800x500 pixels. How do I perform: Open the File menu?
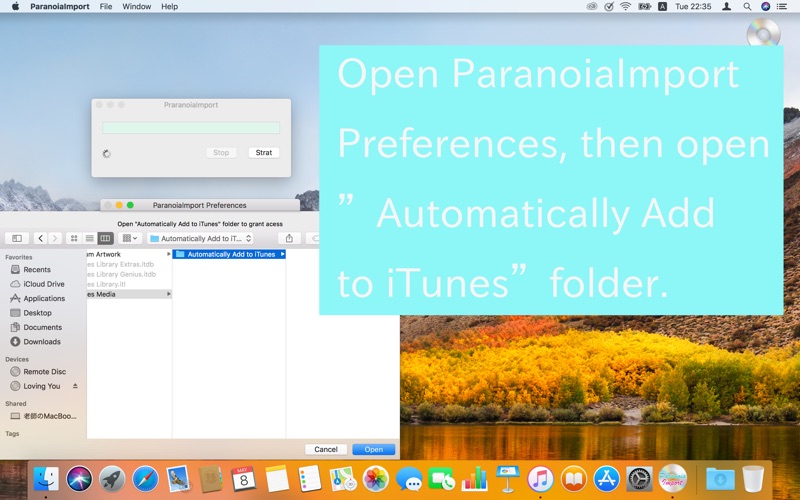pos(106,7)
